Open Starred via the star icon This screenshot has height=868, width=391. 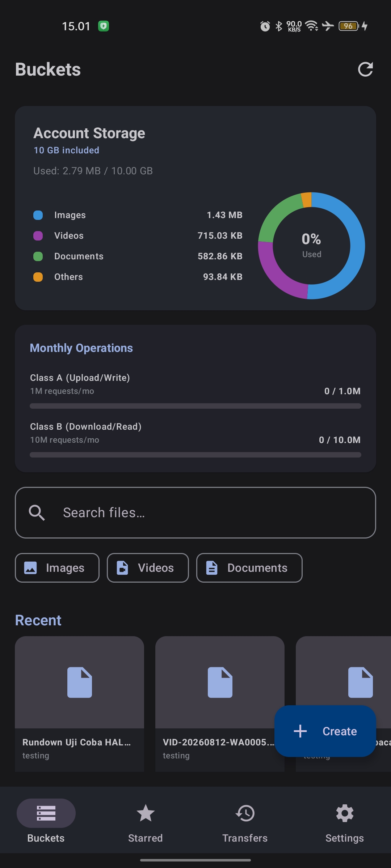tap(146, 813)
